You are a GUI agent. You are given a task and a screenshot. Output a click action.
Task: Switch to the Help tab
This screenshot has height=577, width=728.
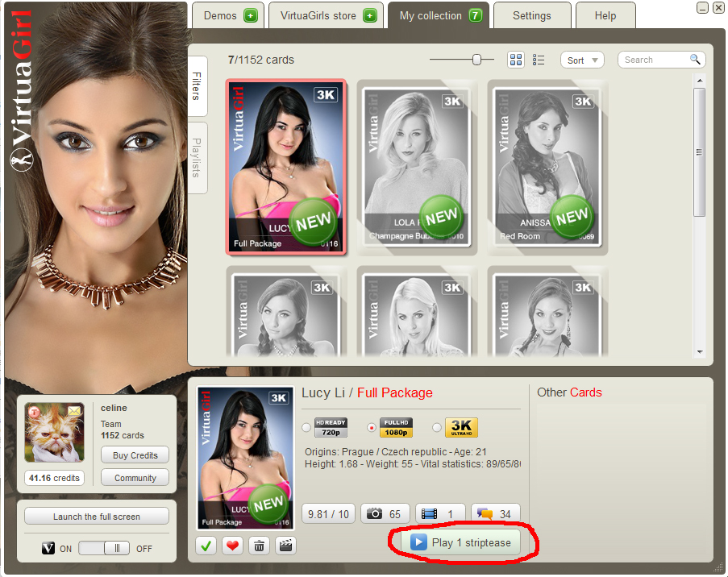[605, 15]
